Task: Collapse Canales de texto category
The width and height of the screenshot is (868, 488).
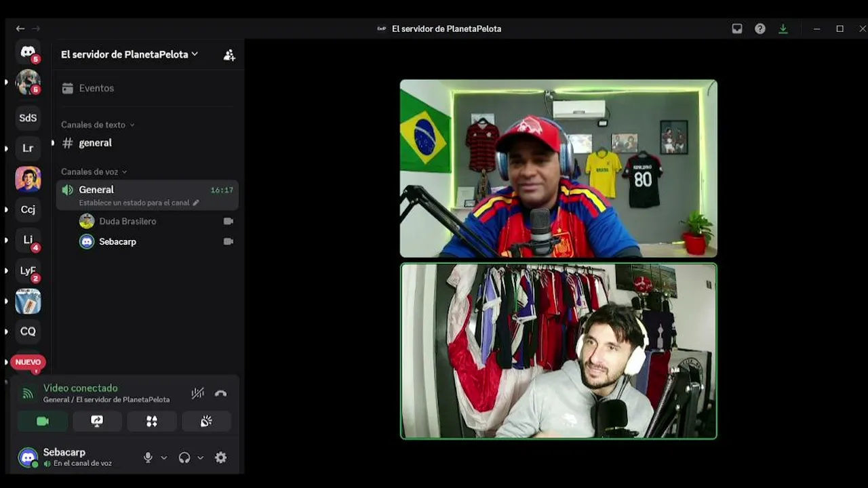Action: [x=98, y=125]
